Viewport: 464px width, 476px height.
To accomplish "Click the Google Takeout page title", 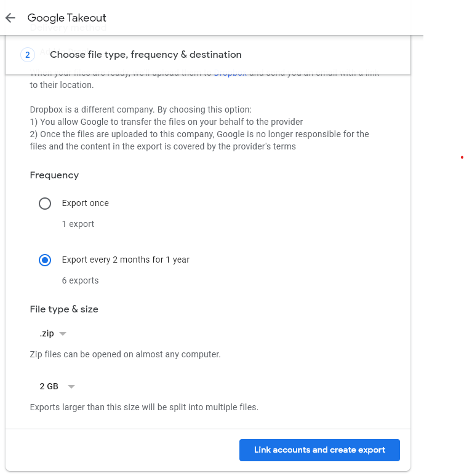I will (67, 18).
